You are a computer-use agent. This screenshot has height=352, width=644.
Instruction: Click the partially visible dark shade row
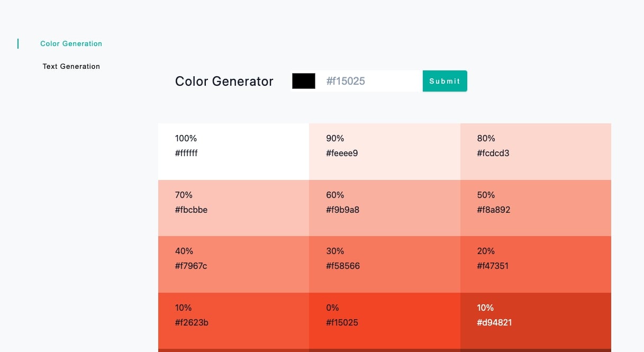385,350
